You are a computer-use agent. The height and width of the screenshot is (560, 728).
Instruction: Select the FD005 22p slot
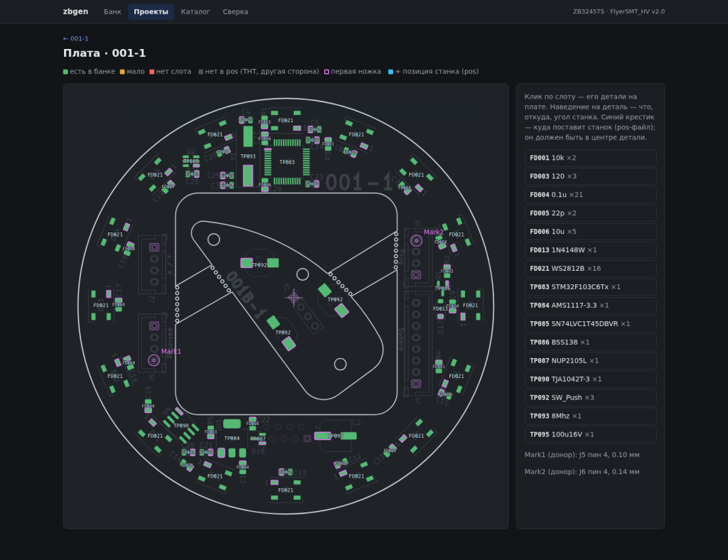[x=591, y=213]
